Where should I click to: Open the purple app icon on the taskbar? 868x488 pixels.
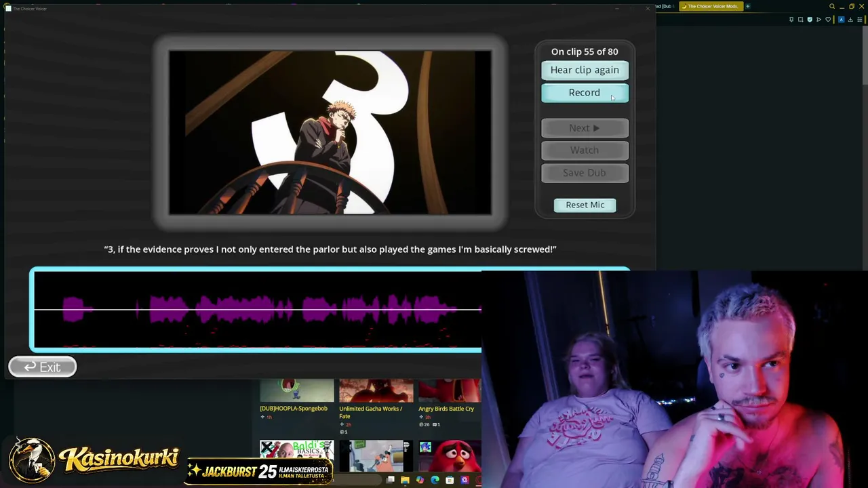point(465,480)
